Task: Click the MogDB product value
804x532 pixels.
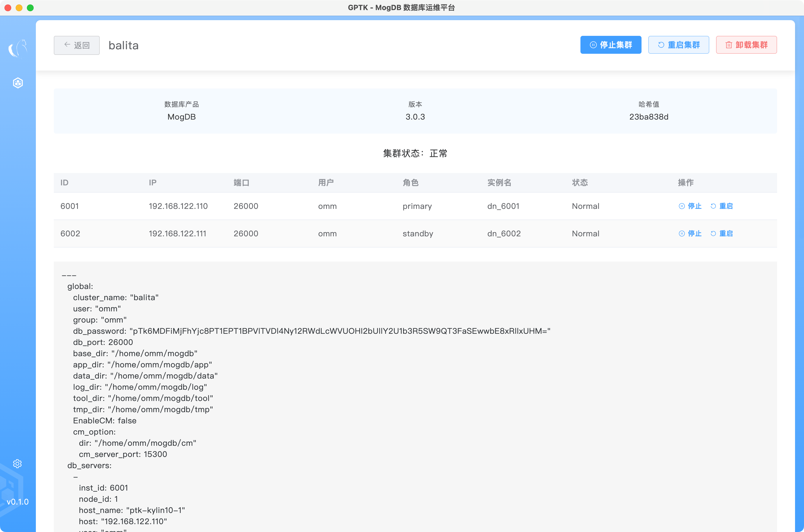Action: coord(182,117)
